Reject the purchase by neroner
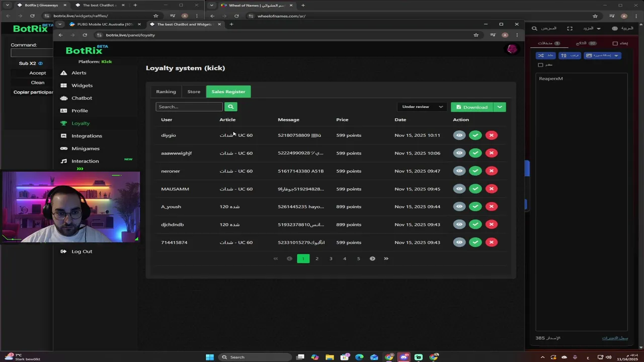644x362 pixels. tap(492, 171)
